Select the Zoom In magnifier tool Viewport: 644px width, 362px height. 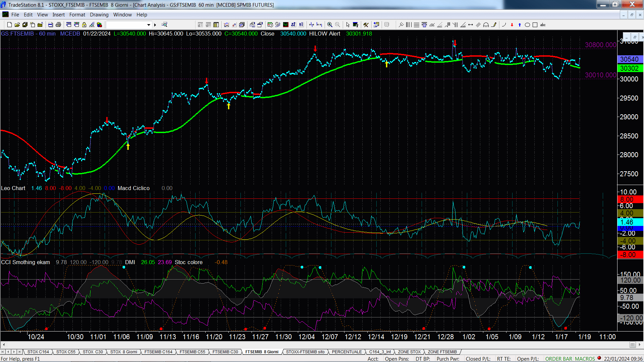click(330, 25)
